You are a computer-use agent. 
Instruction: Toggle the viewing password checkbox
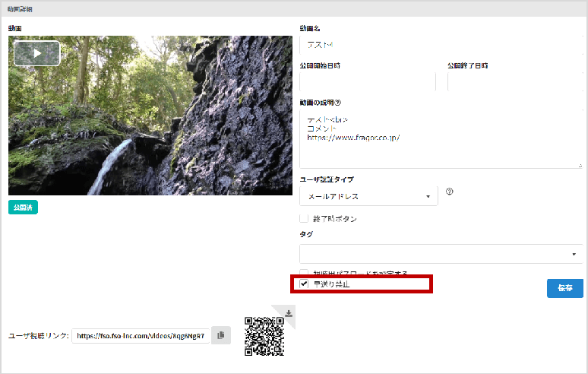[304, 272]
